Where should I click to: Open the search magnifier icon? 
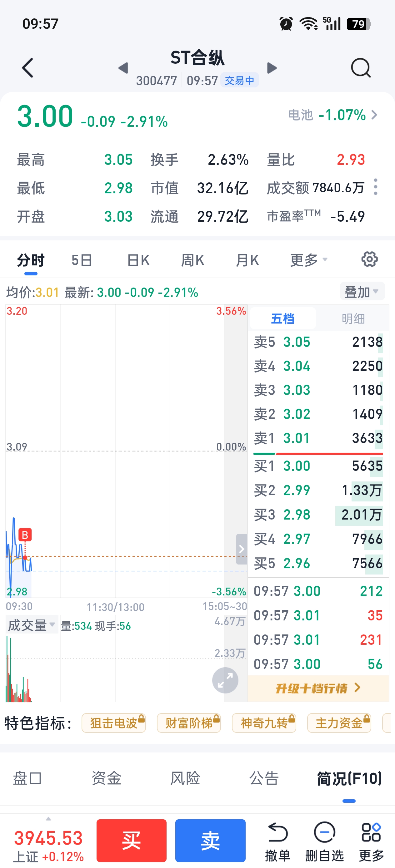(361, 68)
